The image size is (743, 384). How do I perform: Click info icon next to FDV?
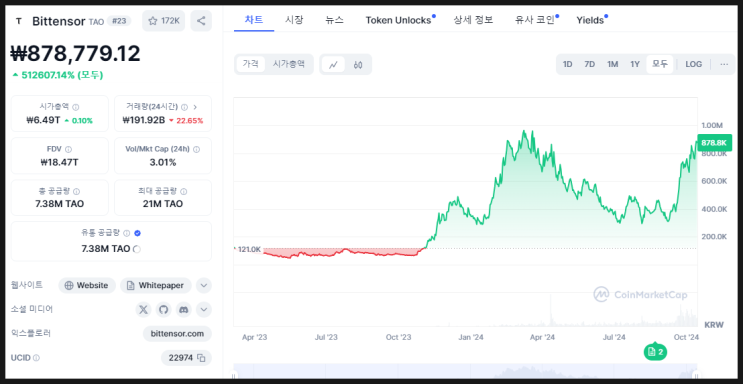69,149
